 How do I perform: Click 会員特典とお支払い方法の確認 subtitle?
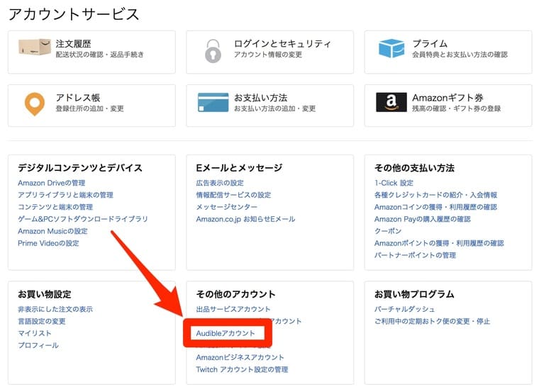460,55
